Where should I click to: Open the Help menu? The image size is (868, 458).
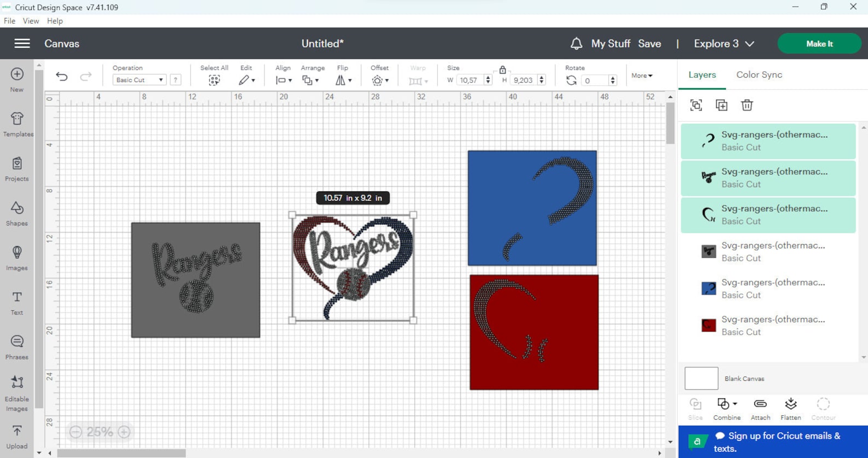(55, 21)
